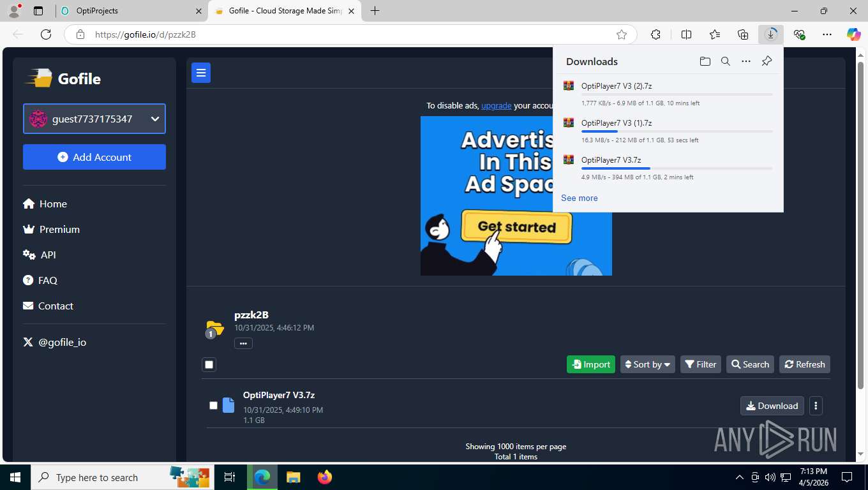Click progress bar of OptiPlayer7 V3 (1).7z download
Image resolution: width=868 pixels, height=490 pixels.
(677, 131)
